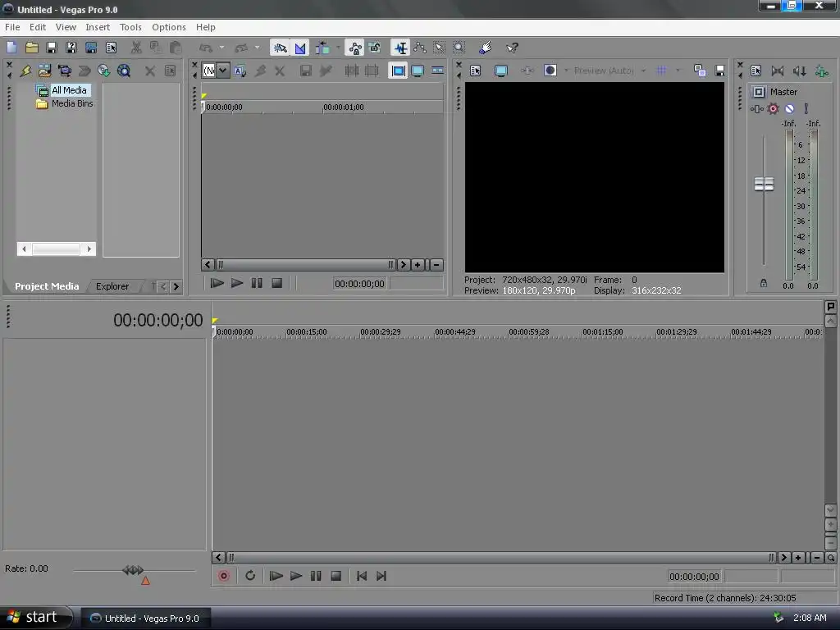Click trimmer timecode field 00:00:00;00
Image resolution: width=840 pixels, height=630 pixels.
(359, 284)
